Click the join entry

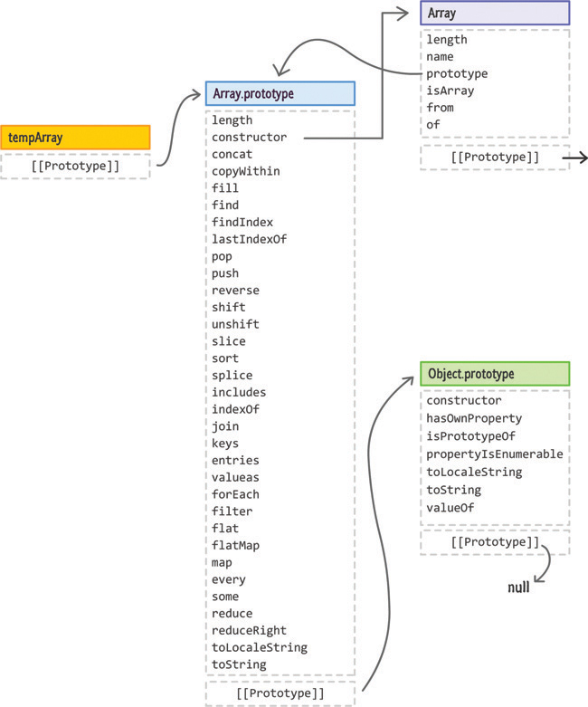225,426
